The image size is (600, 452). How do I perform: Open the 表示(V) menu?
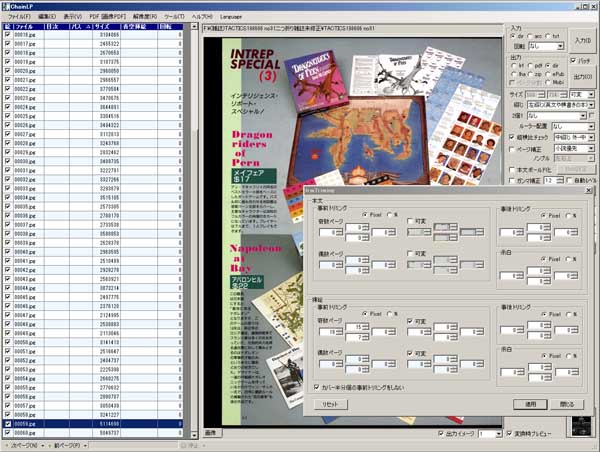click(x=73, y=17)
